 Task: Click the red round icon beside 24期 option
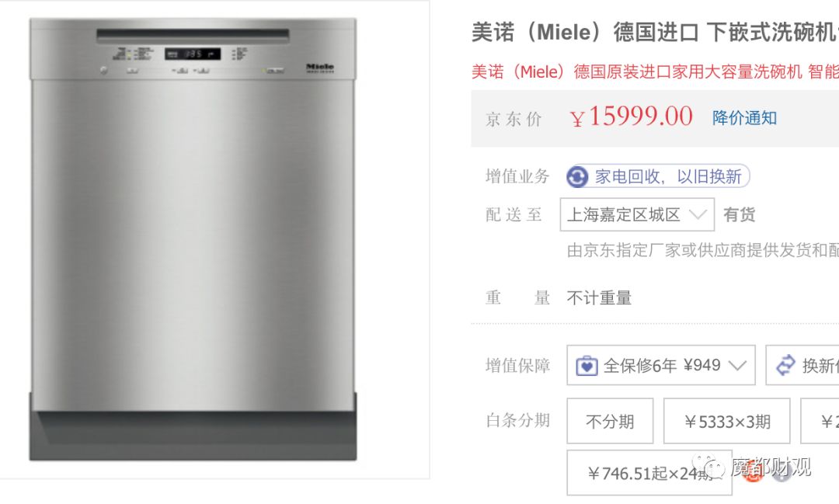click(752, 471)
